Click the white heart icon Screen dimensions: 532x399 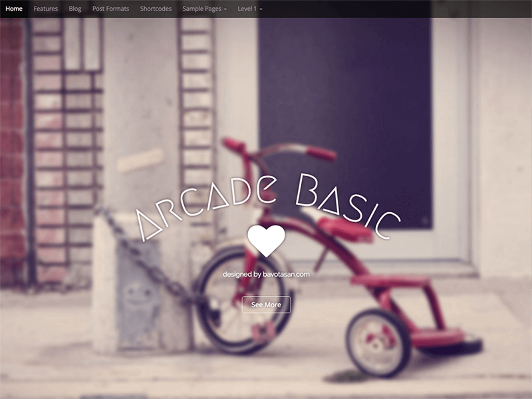267,240
